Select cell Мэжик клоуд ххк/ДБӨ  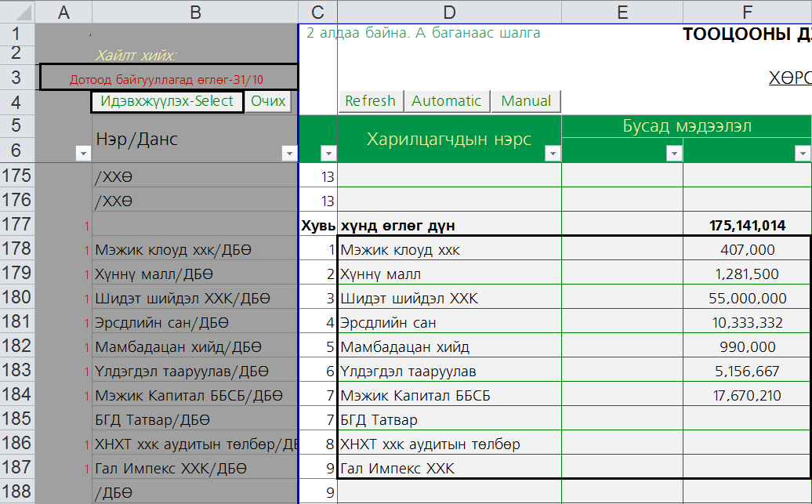[x=195, y=250]
